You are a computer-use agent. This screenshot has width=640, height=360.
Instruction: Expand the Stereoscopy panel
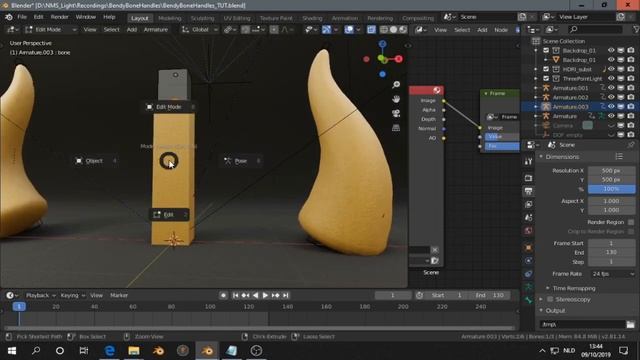point(541,299)
